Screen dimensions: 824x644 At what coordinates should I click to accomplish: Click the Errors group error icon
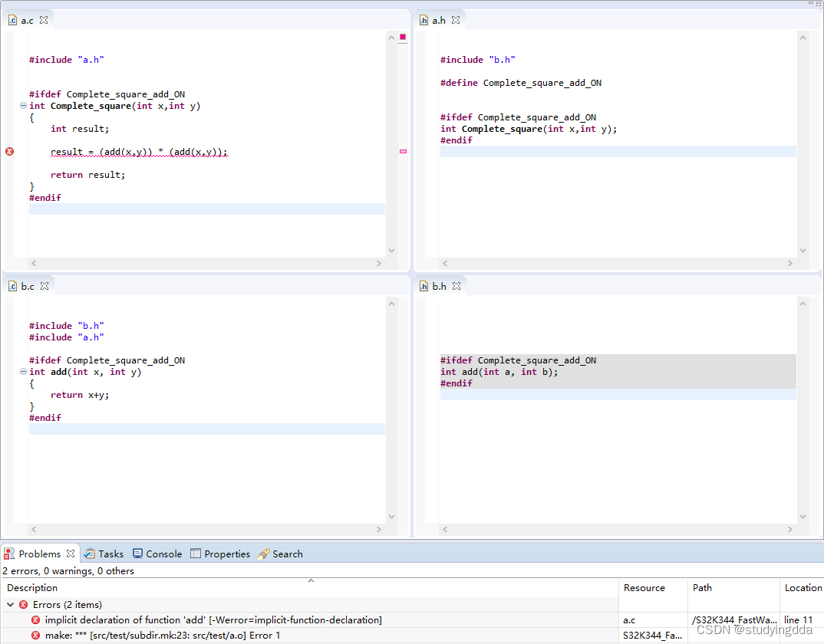23,605
